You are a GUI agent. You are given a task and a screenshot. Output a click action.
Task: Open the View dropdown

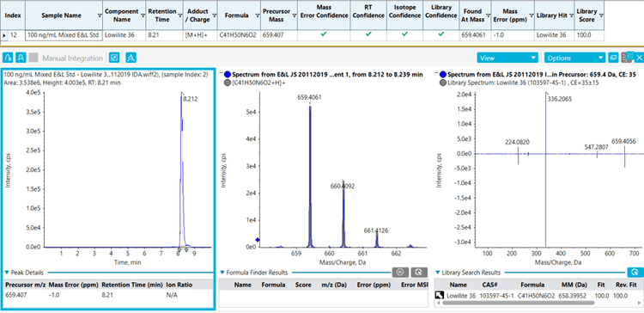(507, 58)
